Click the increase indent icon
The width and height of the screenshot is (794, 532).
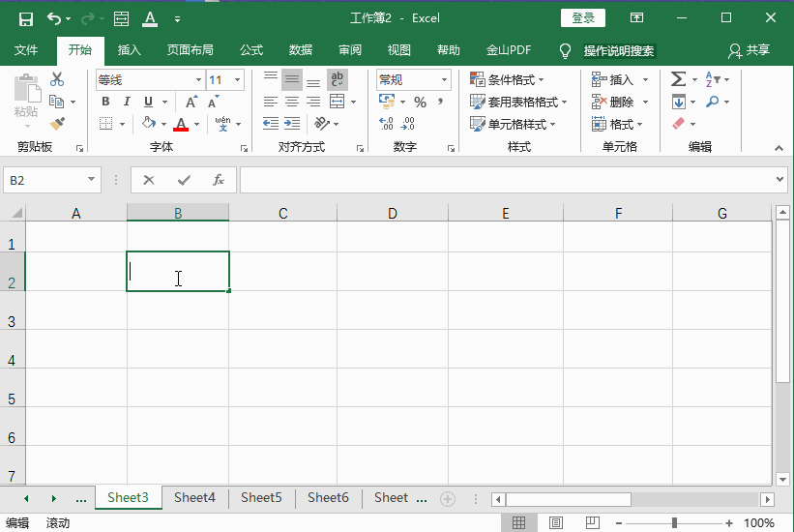[292, 124]
